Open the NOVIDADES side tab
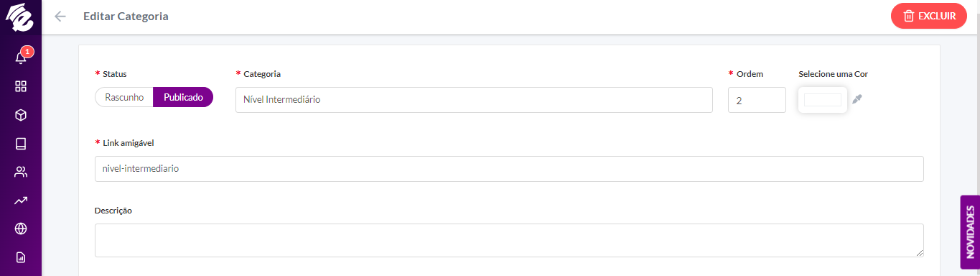This screenshot has height=276, width=980. point(970,232)
